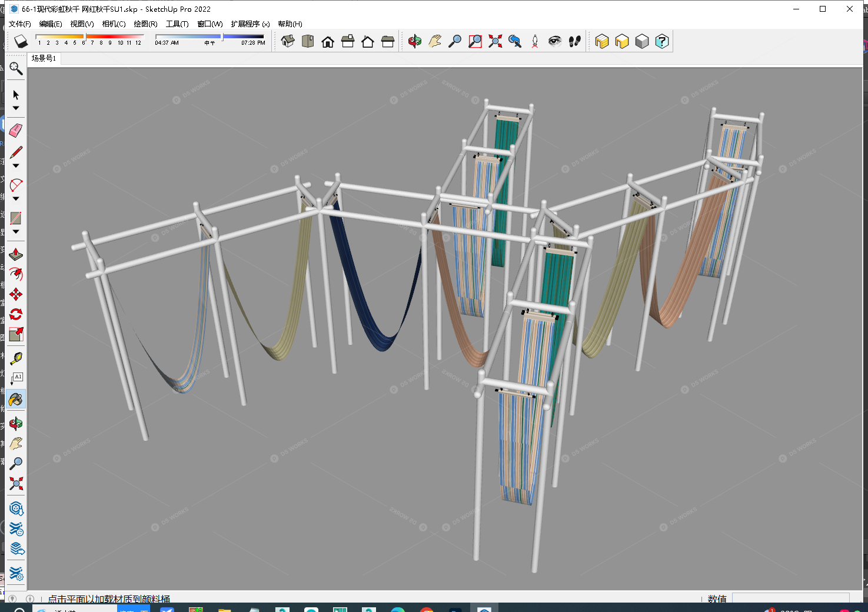Toggle the shadows display button
868x612 pixels.
(21, 41)
